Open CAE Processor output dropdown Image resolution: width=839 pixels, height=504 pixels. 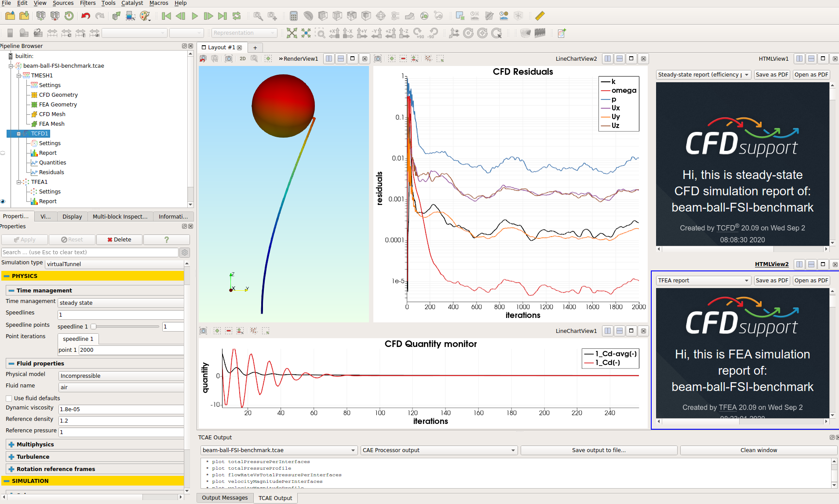(438, 450)
